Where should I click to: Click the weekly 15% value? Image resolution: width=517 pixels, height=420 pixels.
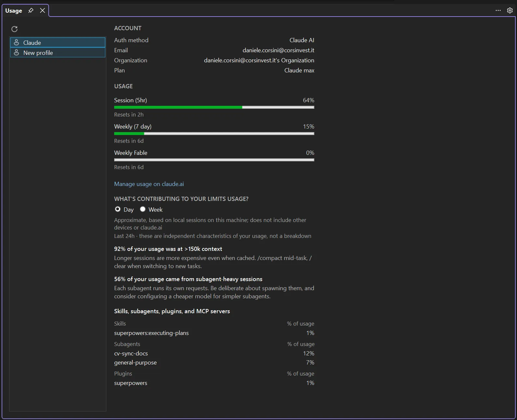point(308,127)
